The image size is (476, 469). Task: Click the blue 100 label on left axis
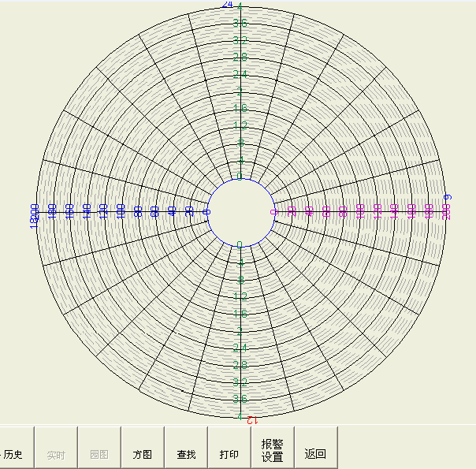tap(121, 211)
